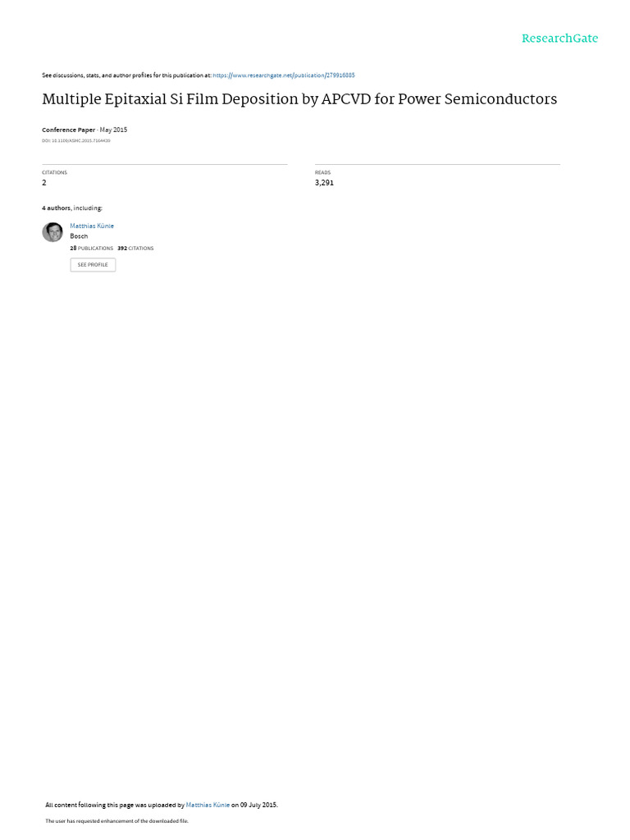
Task: Click the paper title about Epitaxial Si Film
Action: click(x=299, y=99)
